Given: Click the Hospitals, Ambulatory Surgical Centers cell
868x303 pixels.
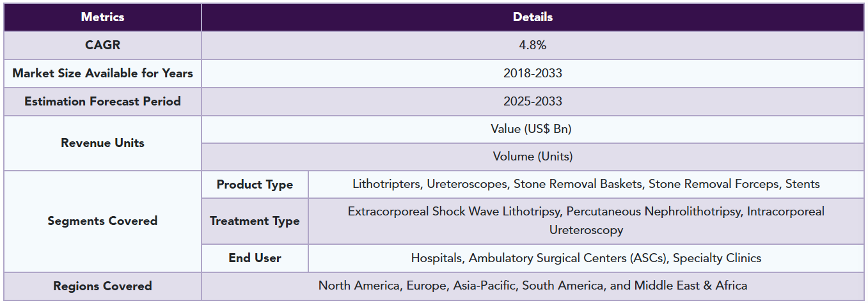Looking at the screenshot, I should (x=586, y=258).
